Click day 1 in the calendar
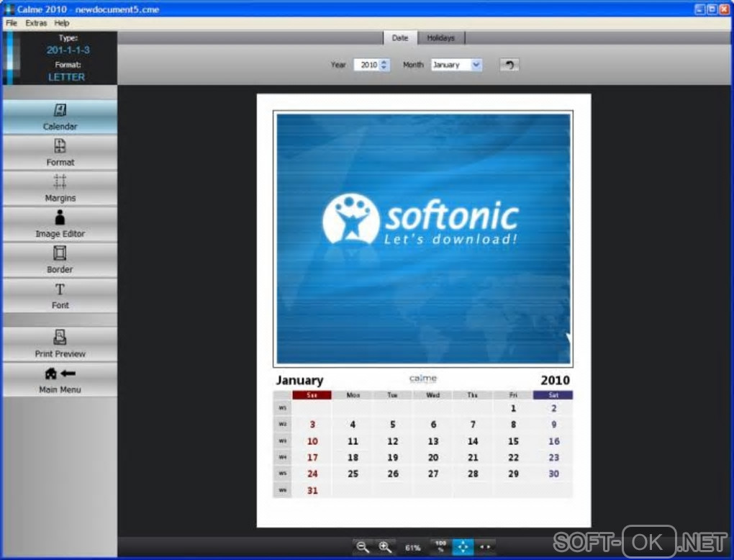This screenshot has width=734, height=560. pyautogui.click(x=513, y=408)
